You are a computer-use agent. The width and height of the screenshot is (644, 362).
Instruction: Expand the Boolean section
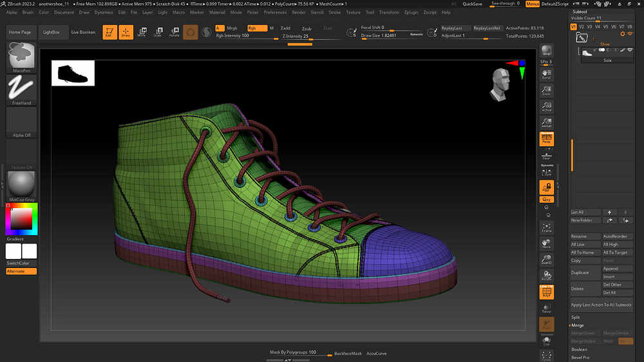[x=579, y=349]
